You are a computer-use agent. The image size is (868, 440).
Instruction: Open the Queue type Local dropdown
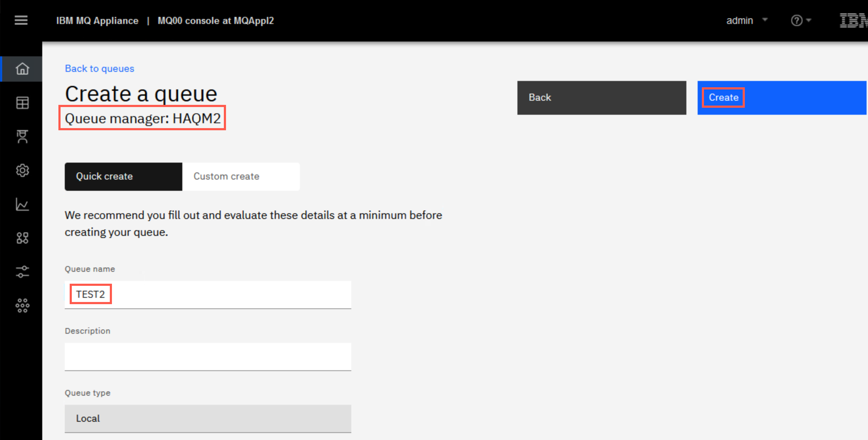pyautogui.click(x=208, y=419)
